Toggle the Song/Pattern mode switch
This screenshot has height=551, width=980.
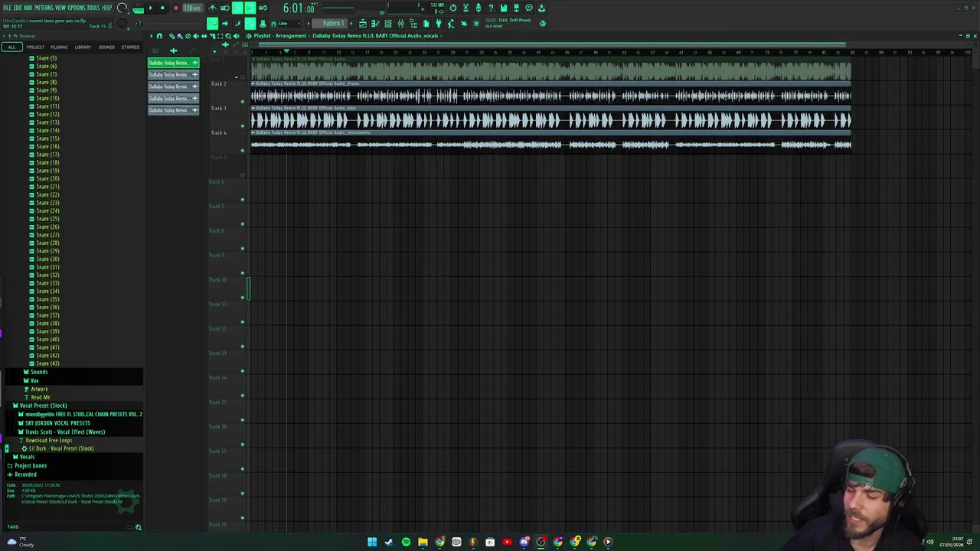[139, 9]
